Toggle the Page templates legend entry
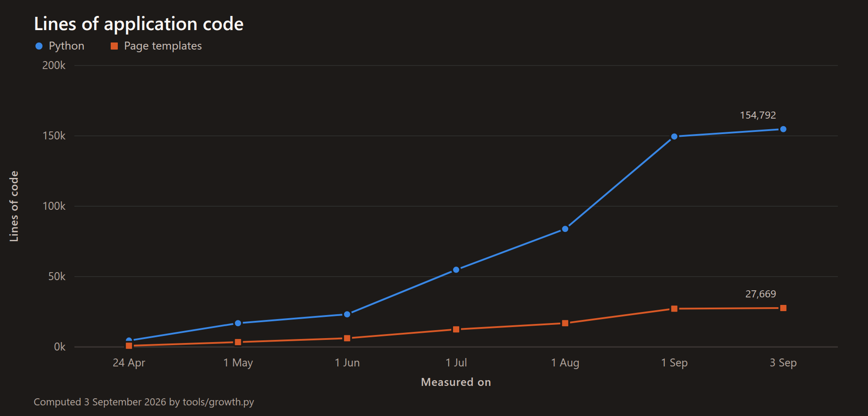Image resolution: width=868 pixels, height=416 pixels. click(156, 46)
